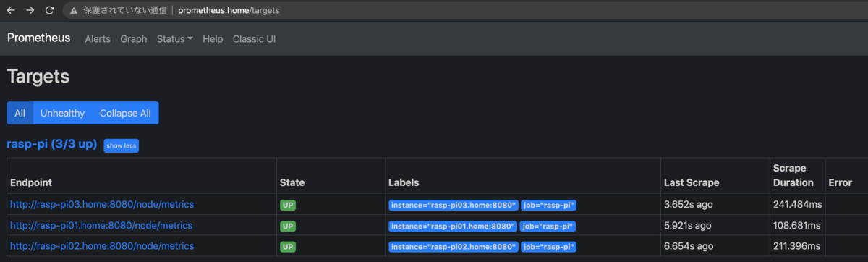Image resolution: width=868 pixels, height=262 pixels.
Task: Click the Targets page heading
Action: point(38,77)
